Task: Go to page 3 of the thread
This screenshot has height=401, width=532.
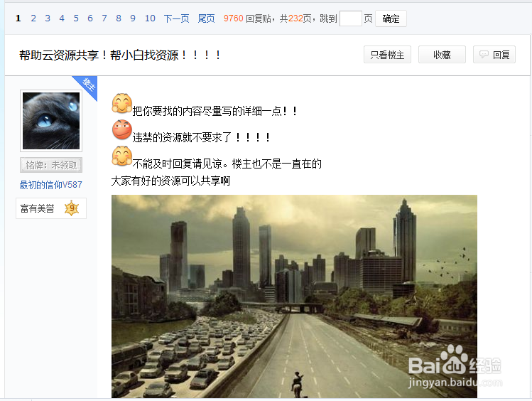Action: (x=48, y=18)
